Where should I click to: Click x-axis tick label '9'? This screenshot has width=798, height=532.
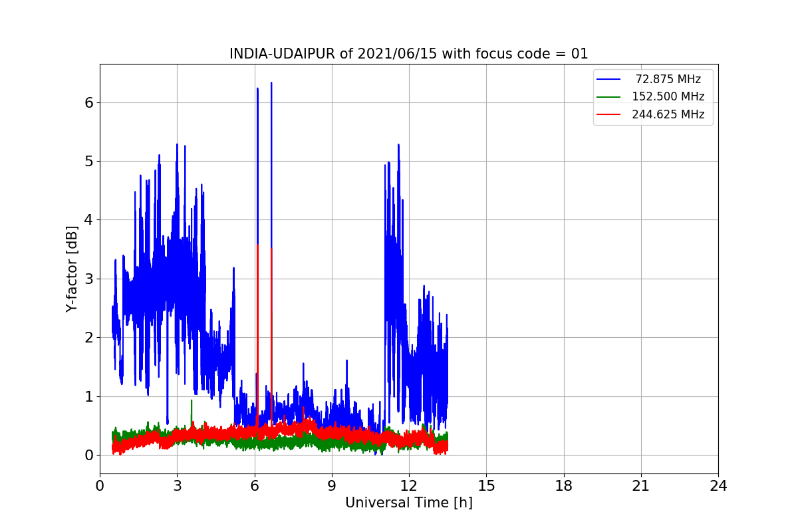point(332,485)
